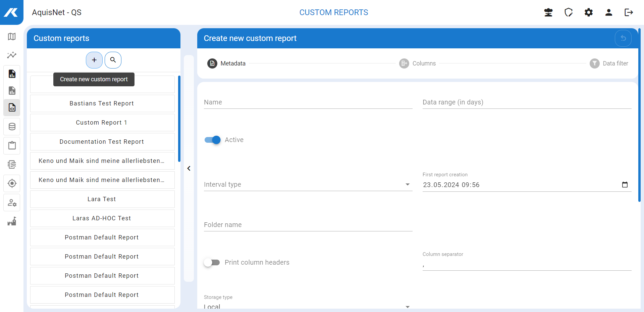This screenshot has height=312, width=644.
Task: Open Laras AD-HOC Test report
Action: 102,218
